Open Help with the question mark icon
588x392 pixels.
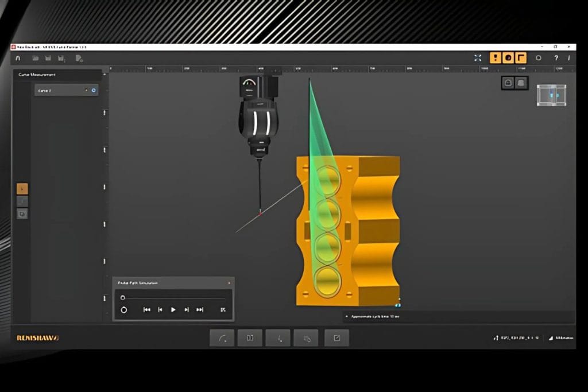(556, 58)
